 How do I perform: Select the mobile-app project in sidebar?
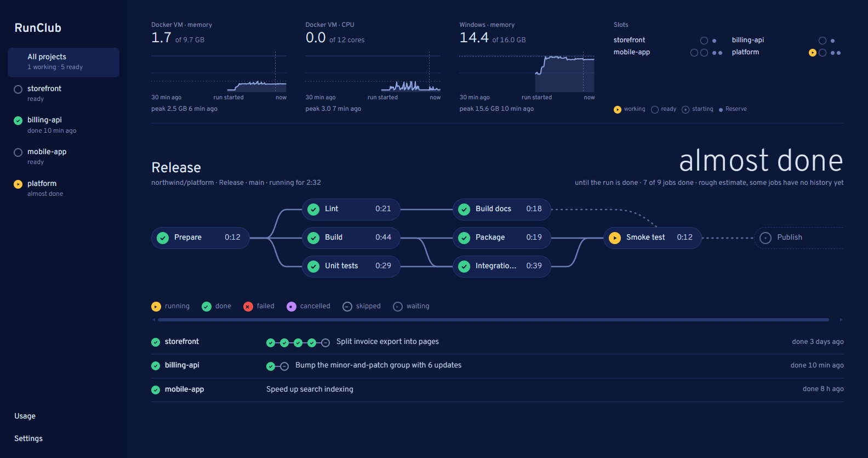[64, 157]
